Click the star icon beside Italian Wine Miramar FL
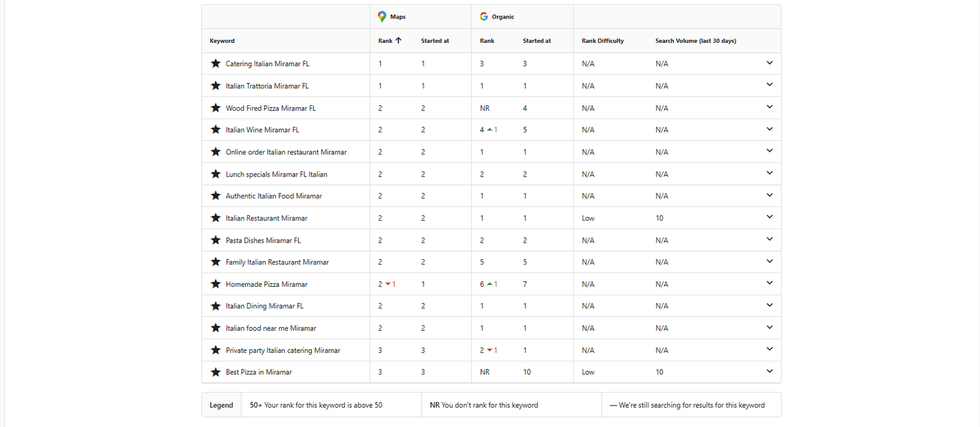 216,130
